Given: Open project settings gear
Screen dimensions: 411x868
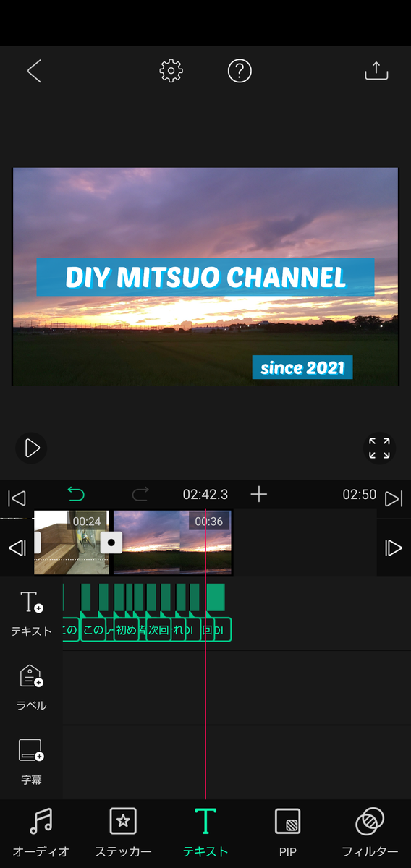Looking at the screenshot, I should point(171,70).
